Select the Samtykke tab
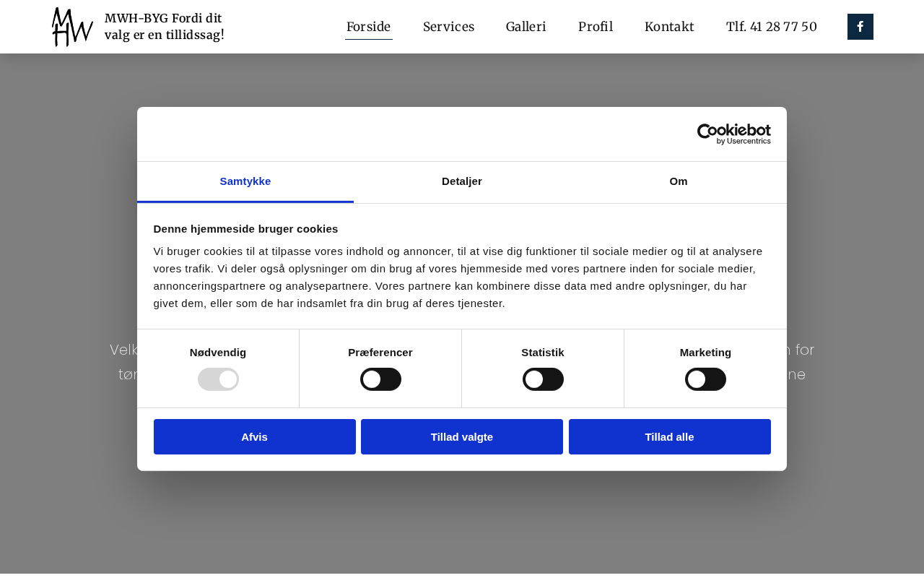924x578 pixels. click(245, 181)
